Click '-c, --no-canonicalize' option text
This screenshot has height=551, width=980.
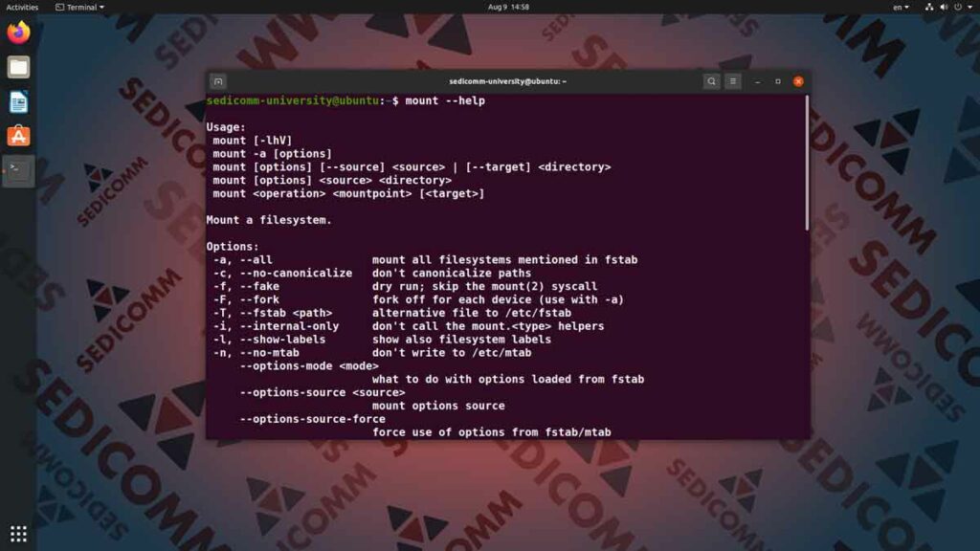282,273
